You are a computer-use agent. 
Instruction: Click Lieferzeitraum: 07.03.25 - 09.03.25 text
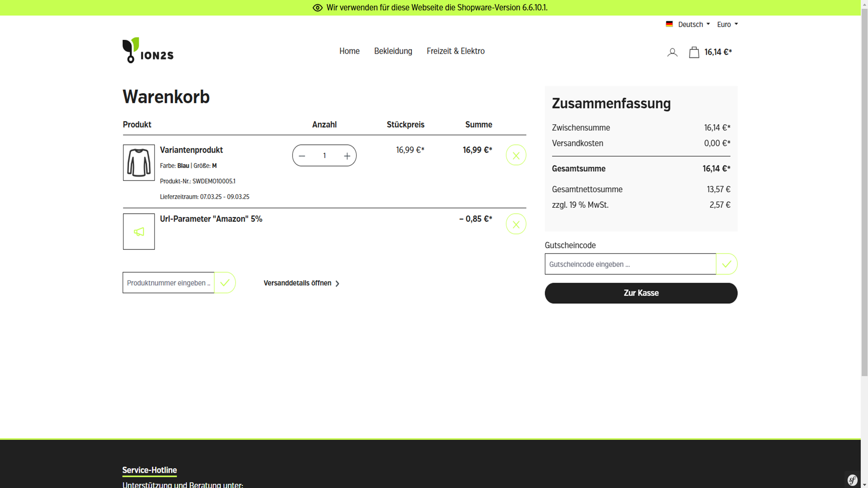204,197
